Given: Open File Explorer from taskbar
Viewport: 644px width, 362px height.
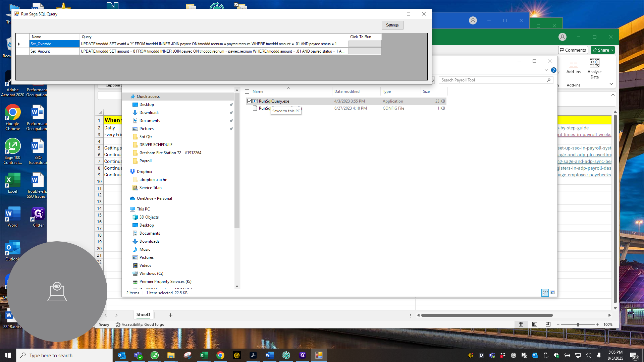Looking at the screenshot, I should pos(171,355).
